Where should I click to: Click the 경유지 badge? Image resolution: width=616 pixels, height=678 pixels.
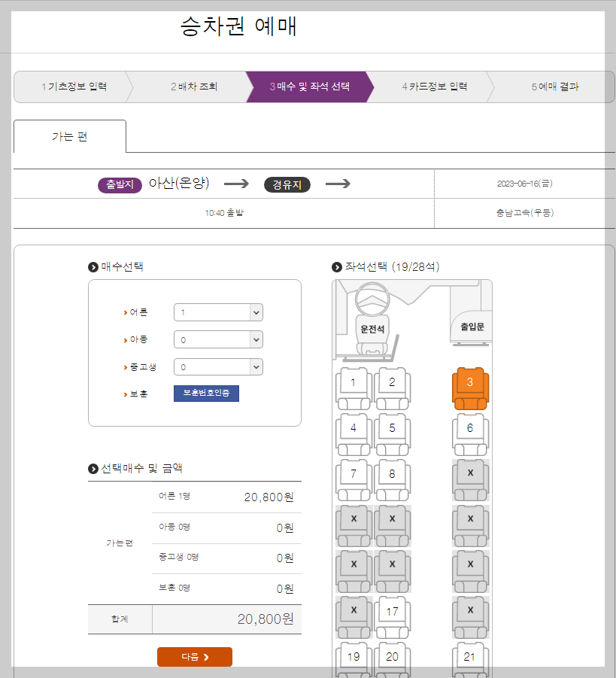(x=287, y=184)
